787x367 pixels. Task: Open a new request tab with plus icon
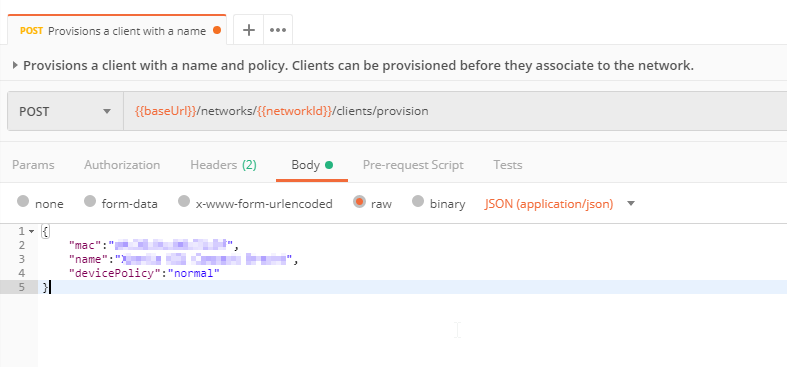249,30
